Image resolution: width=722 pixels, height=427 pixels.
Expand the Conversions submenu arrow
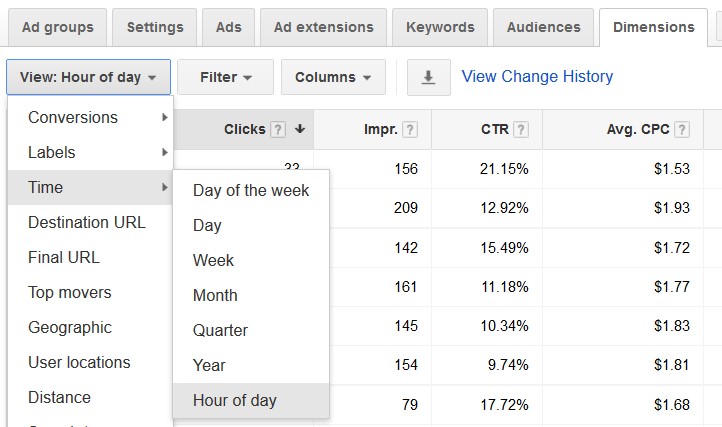pyautogui.click(x=164, y=117)
